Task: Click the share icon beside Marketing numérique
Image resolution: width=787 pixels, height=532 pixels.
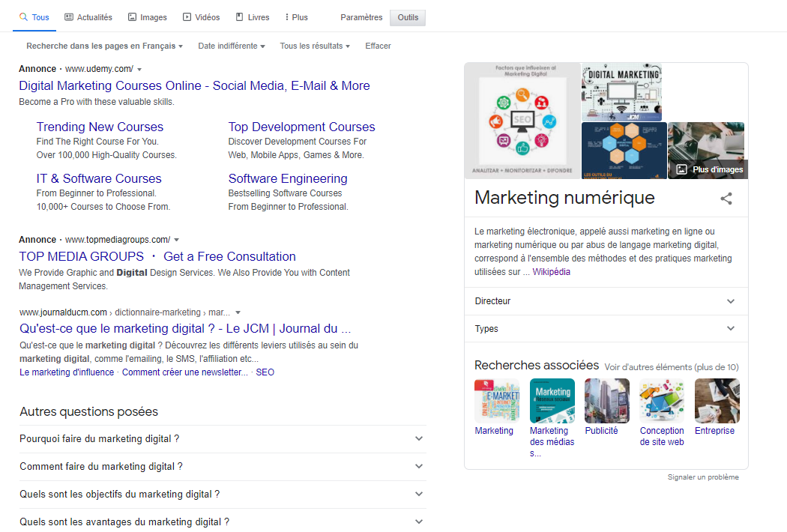Action: click(726, 199)
